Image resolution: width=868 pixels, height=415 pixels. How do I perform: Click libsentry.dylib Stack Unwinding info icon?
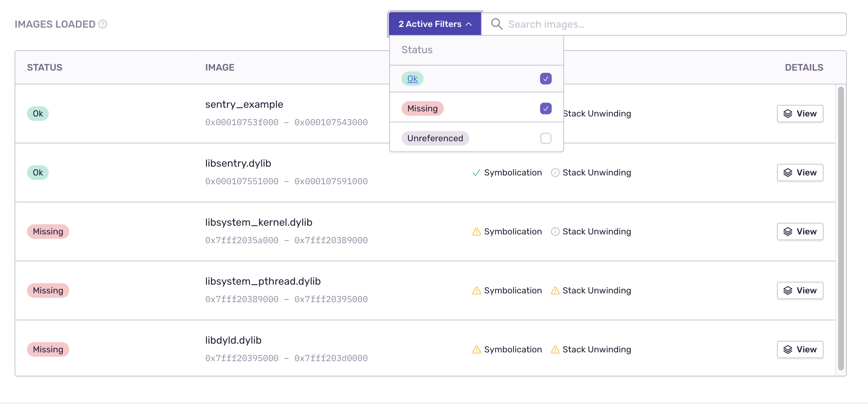pos(555,173)
